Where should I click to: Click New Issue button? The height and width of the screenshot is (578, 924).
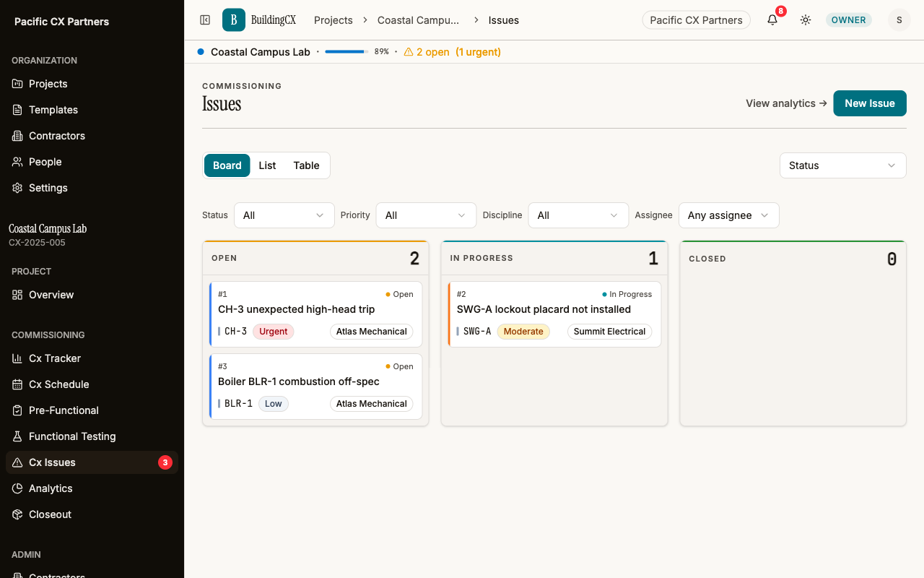[870, 103]
